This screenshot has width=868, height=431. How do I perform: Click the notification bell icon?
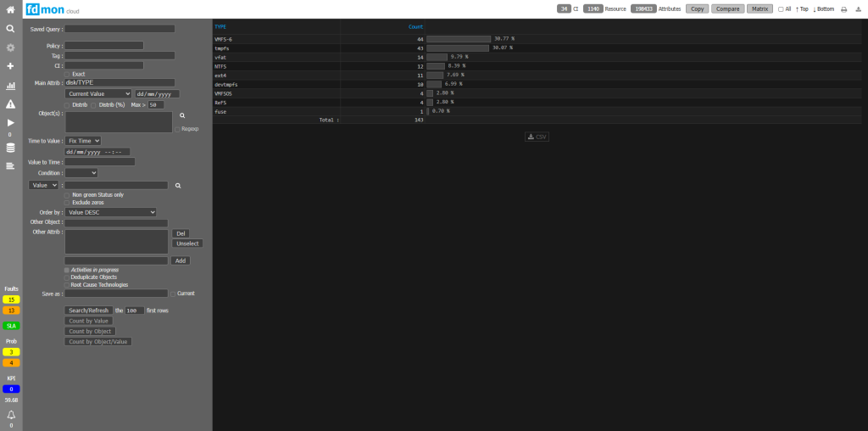pos(10,414)
